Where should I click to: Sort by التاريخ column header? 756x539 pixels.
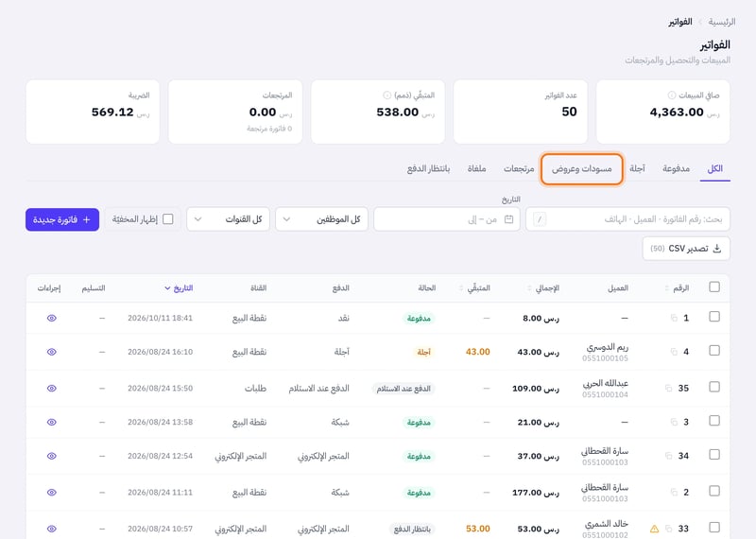[x=179, y=288]
